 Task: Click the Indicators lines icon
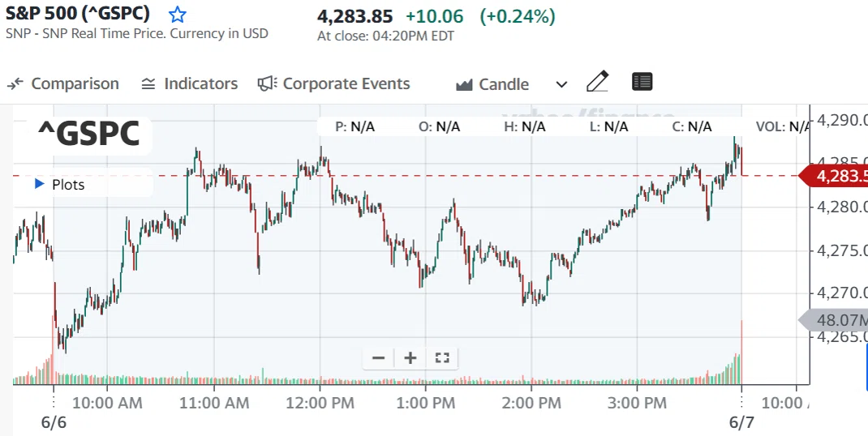pos(148,84)
